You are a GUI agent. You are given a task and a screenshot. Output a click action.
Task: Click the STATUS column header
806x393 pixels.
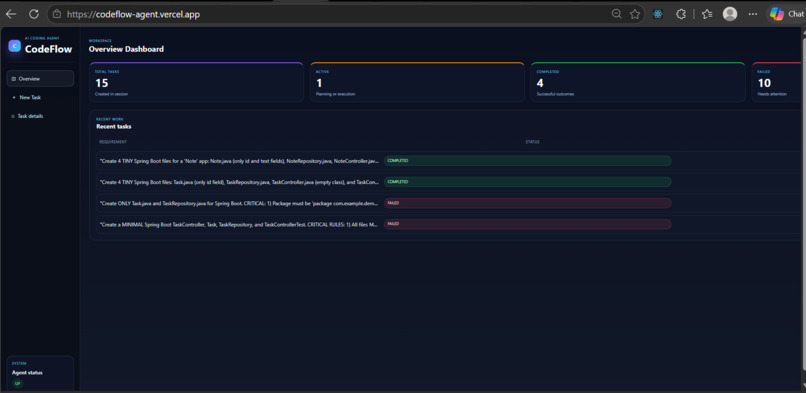point(532,142)
